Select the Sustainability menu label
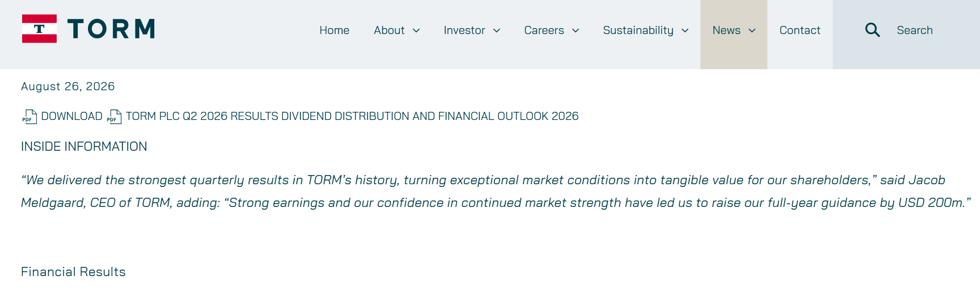Viewport: 980px width, 295px height. pyautogui.click(x=638, y=30)
